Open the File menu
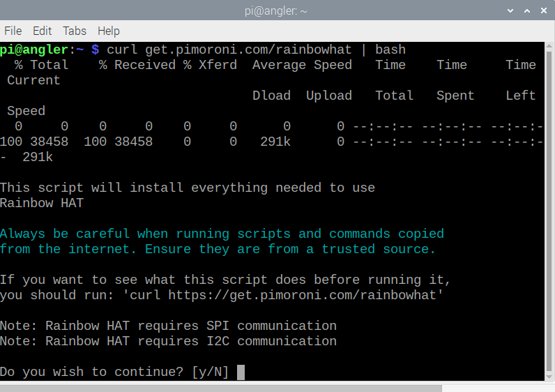555x392 pixels. [x=13, y=31]
